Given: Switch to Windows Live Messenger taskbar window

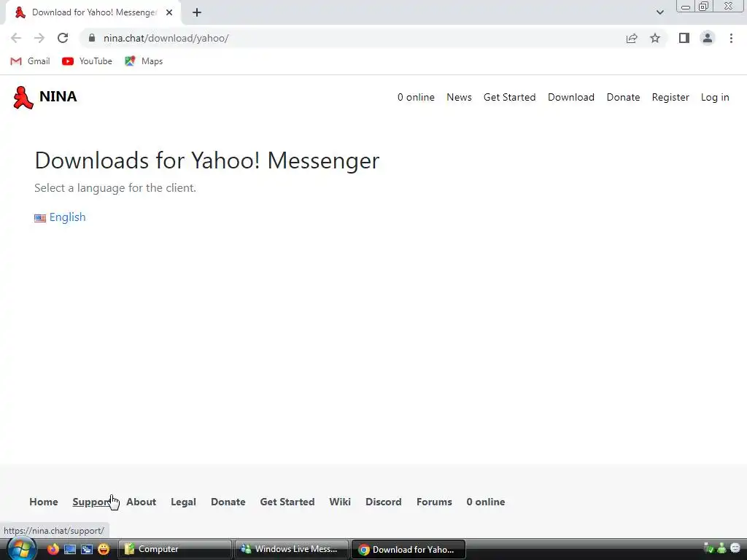Looking at the screenshot, I should coord(292,549).
